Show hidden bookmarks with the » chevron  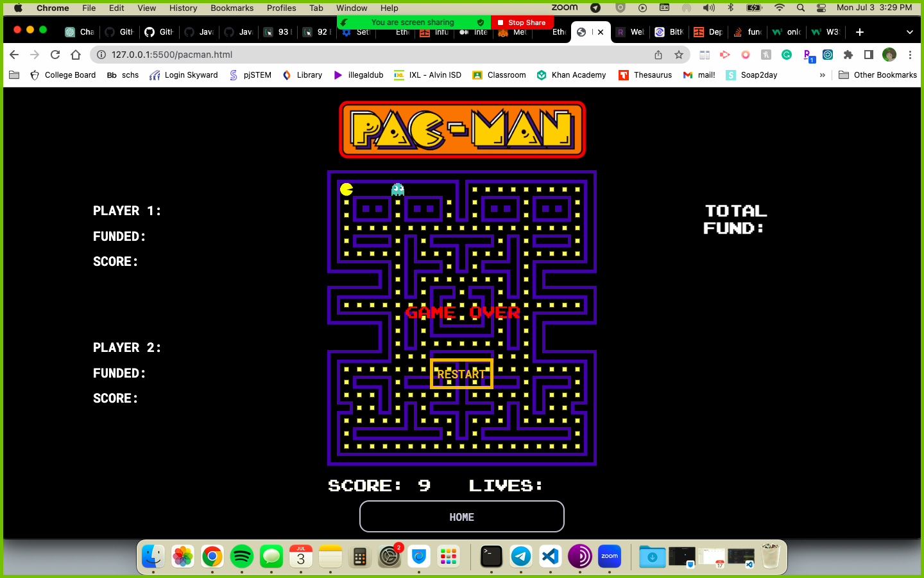point(823,75)
